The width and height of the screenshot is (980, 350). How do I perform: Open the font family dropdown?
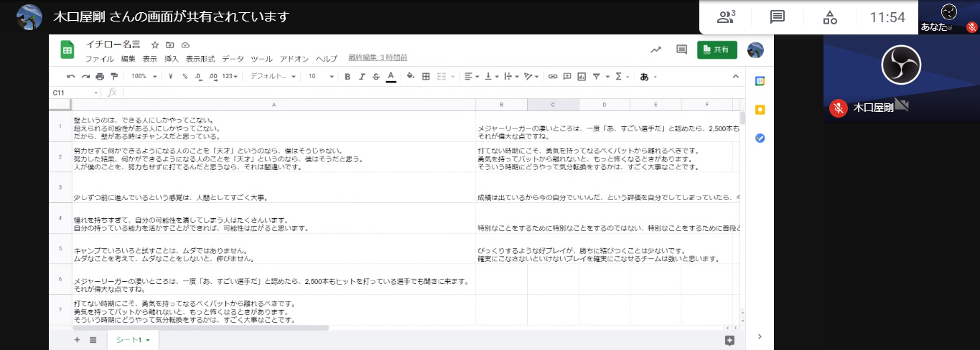(x=273, y=76)
